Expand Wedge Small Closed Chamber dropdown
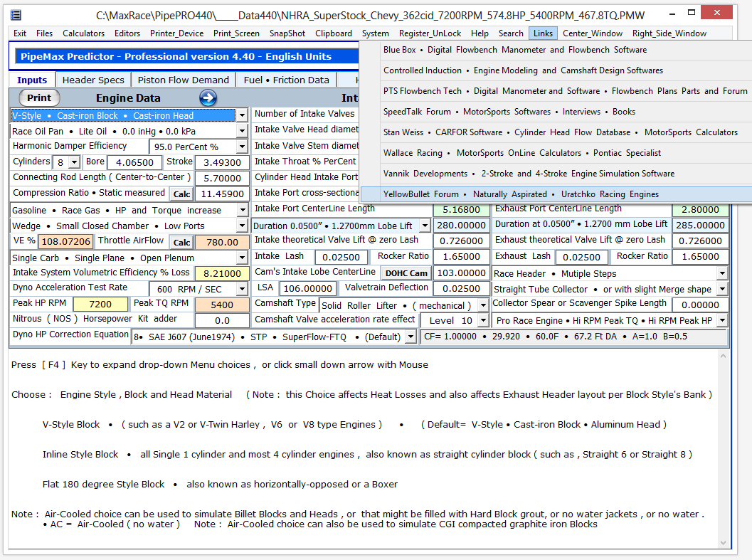752x560 pixels. [243, 226]
